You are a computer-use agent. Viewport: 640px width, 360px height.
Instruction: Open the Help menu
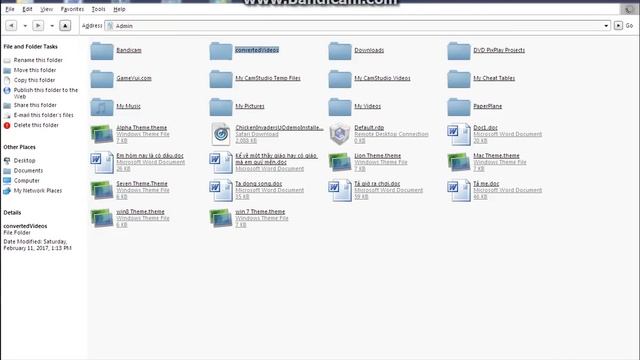(x=119, y=9)
